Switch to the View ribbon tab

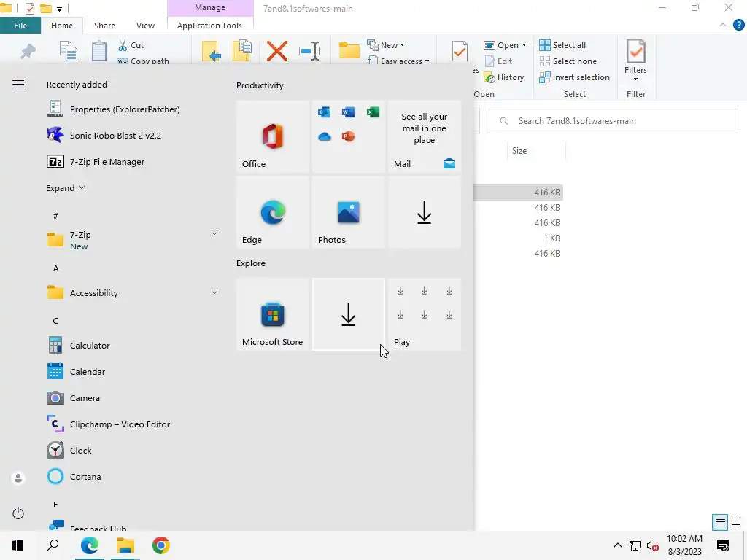click(x=145, y=26)
